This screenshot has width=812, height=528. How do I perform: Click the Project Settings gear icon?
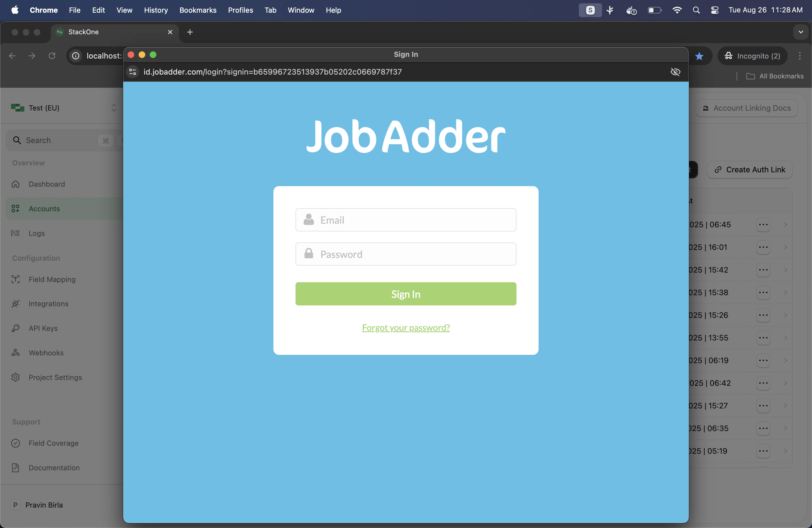coord(16,377)
